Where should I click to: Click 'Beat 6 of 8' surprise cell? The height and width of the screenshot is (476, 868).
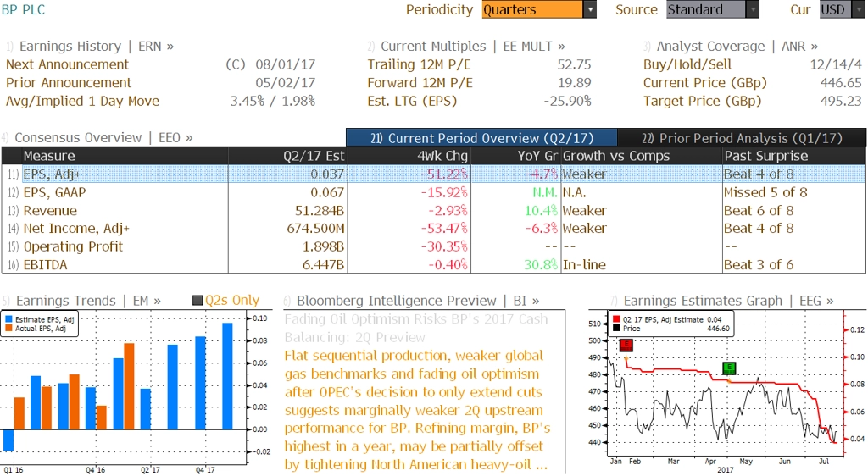click(x=759, y=211)
